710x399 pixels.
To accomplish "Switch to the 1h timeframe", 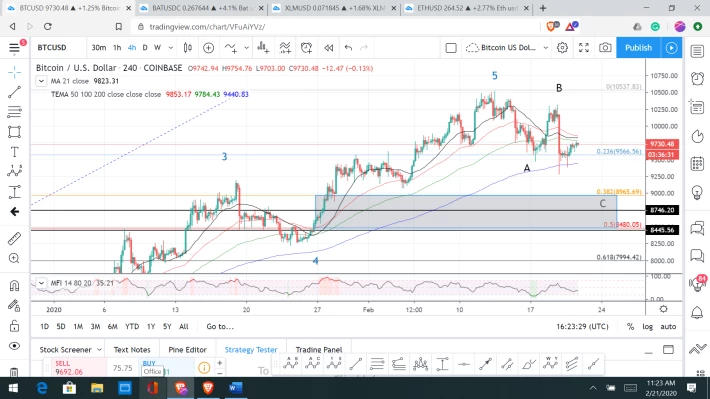I will click(117, 48).
